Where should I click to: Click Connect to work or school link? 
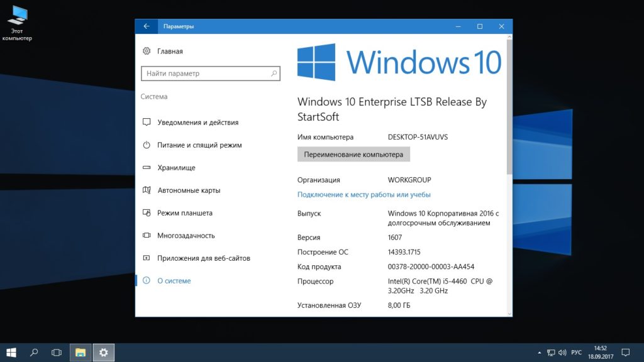[364, 195]
